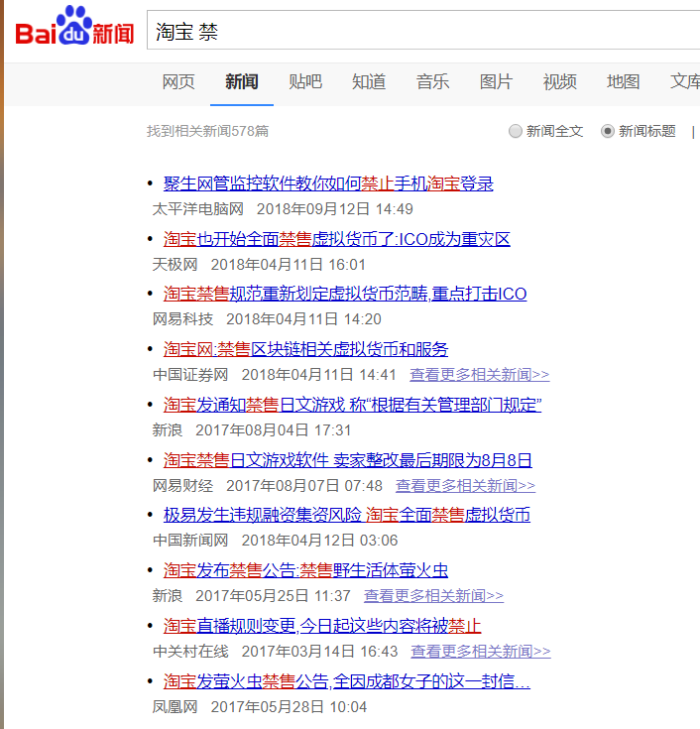Click 查看更多相关新闻 next to 中国证券网

click(479, 375)
